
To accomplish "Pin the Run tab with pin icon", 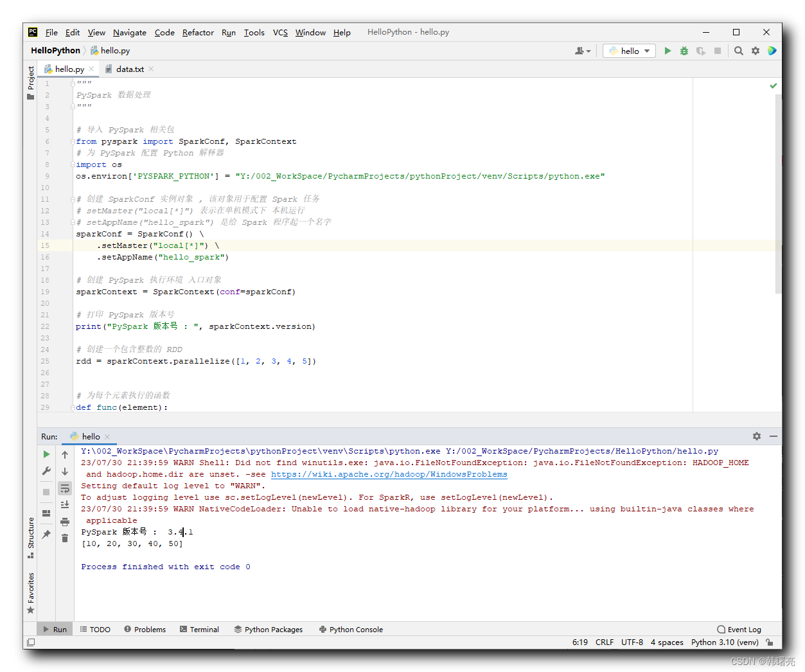I will 46,535.
